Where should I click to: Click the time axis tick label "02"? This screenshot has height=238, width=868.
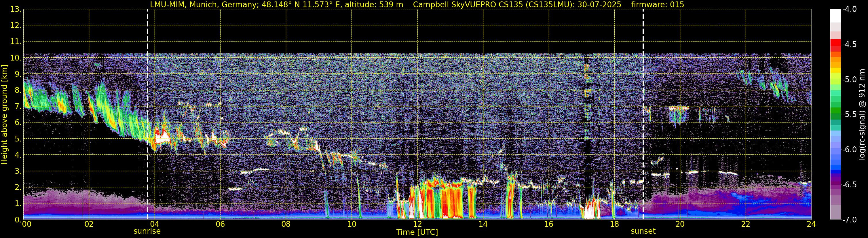click(89, 224)
